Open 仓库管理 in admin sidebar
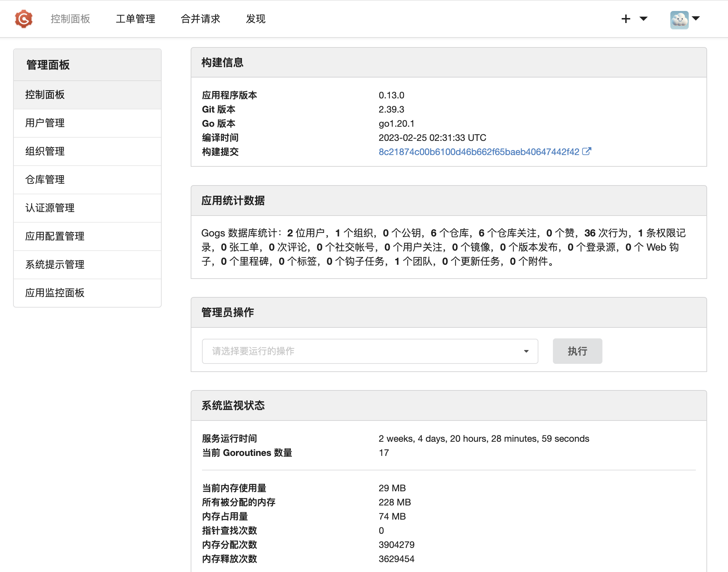Image resolution: width=728 pixels, height=572 pixels. click(x=45, y=179)
